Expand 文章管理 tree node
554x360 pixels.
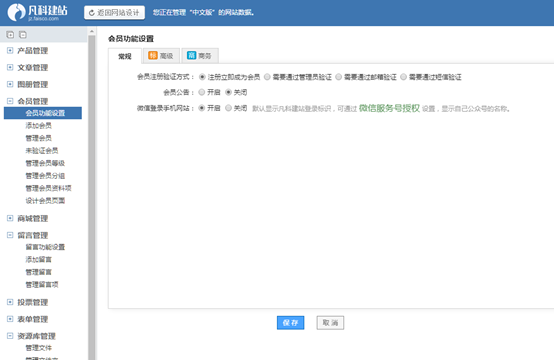click(x=10, y=67)
